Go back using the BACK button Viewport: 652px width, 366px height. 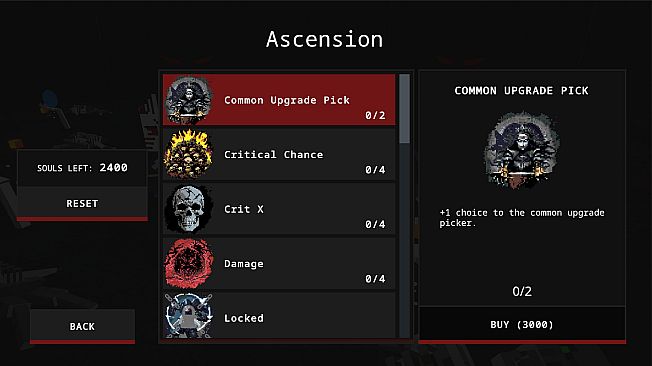(x=82, y=326)
